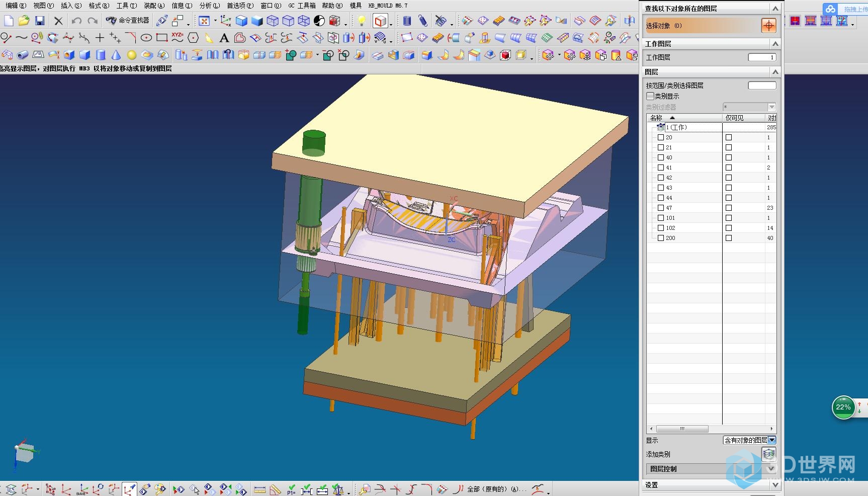Expand the 设置 section
The width and height of the screenshot is (868, 496).
pyautogui.click(x=775, y=485)
